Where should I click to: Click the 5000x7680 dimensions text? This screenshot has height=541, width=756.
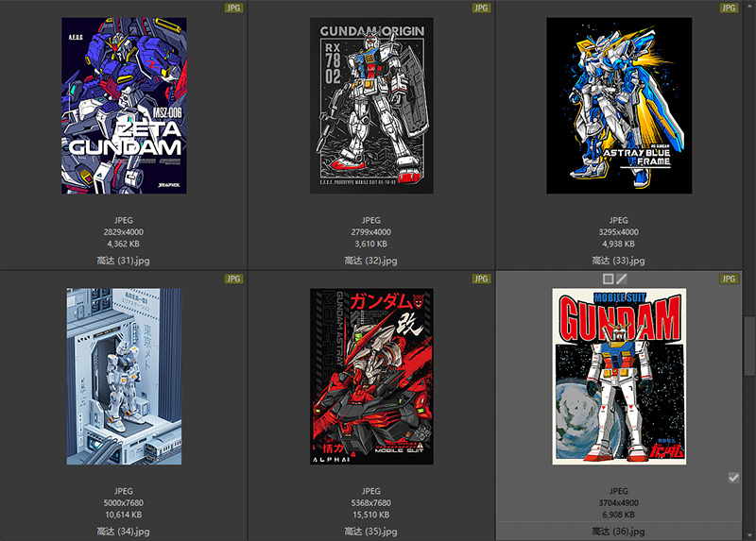point(124,503)
